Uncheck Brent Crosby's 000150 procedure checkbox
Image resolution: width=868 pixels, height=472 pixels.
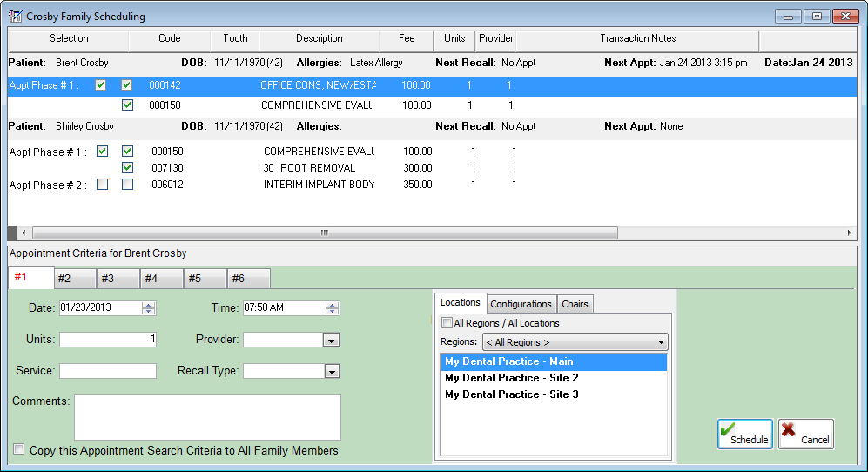(127, 105)
